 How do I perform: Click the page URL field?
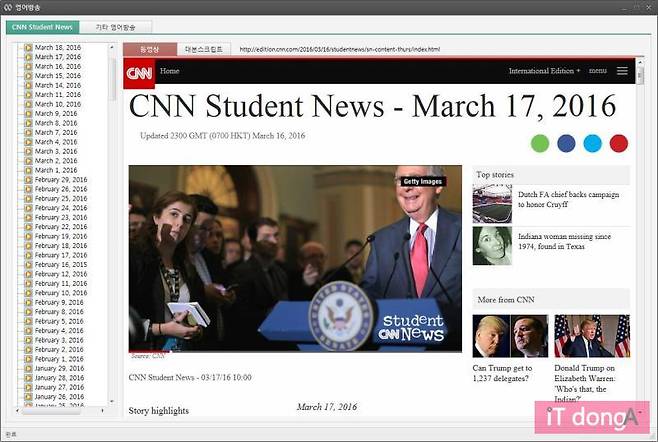(340, 49)
